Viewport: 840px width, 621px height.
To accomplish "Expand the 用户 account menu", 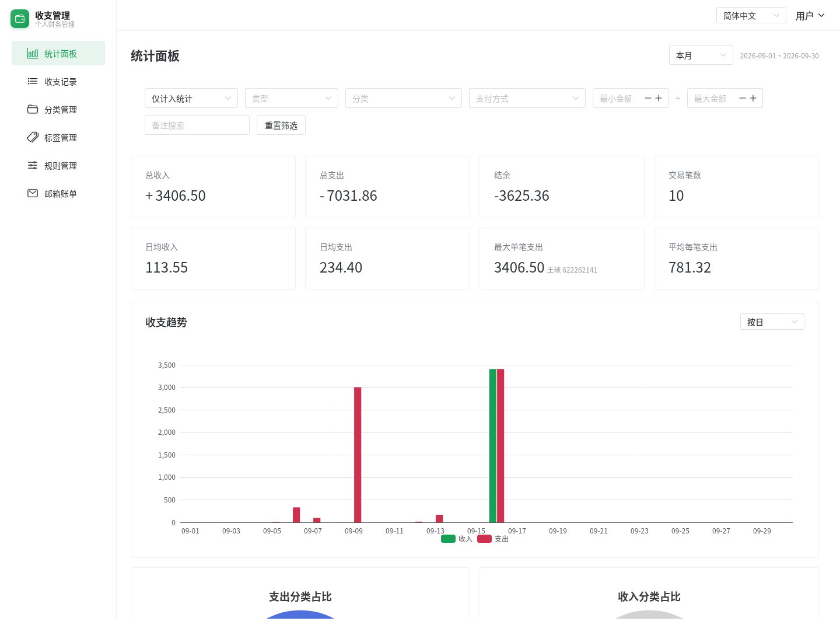I will [810, 16].
